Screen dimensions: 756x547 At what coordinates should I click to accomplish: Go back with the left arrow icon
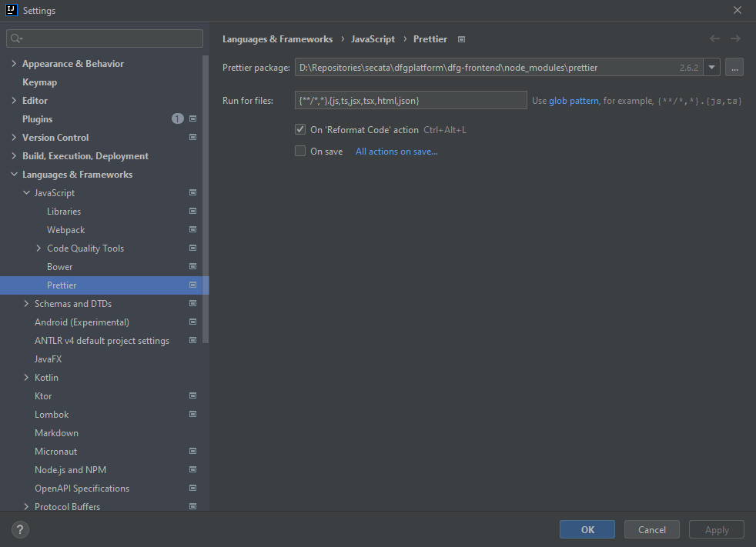pyautogui.click(x=714, y=38)
